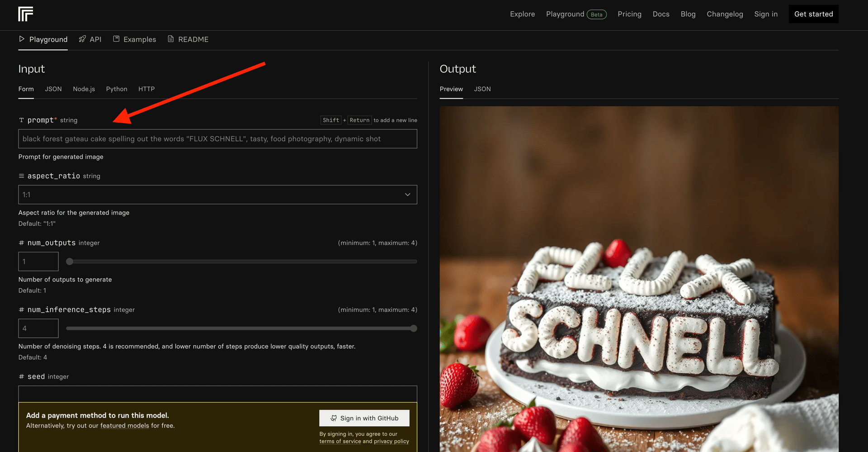Click the num_inference_steps slider handle
The width and height of the screenshot is (868, 452).
pos(414,328)
